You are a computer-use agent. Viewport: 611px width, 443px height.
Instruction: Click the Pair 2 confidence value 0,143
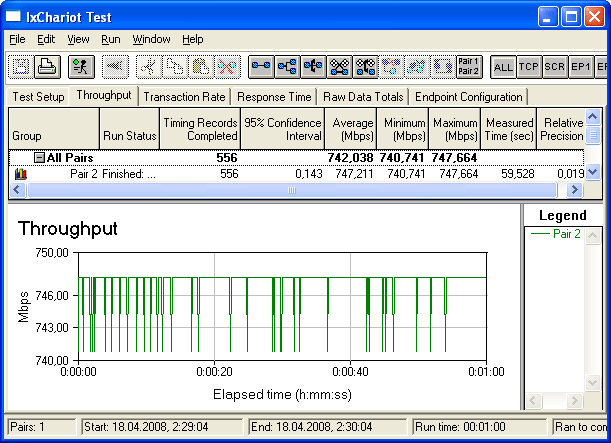tap(309, 174)
